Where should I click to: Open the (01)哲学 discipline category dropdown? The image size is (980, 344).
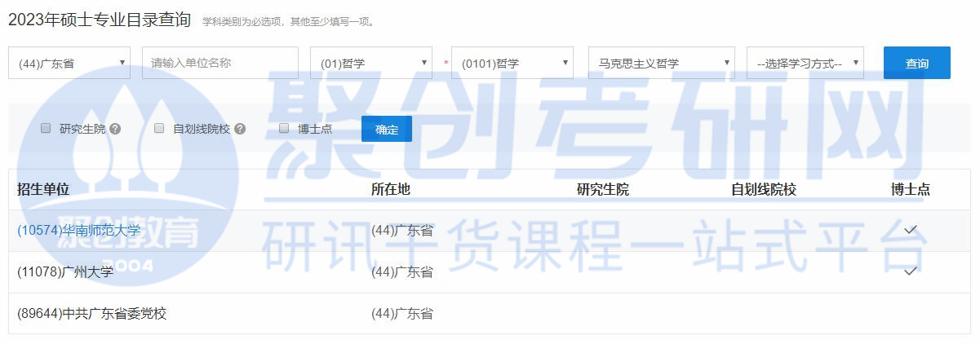371,63
